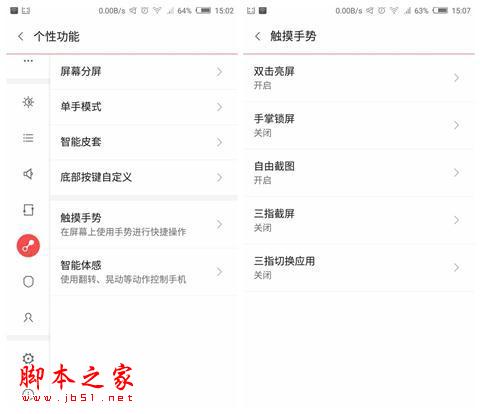
Task: Tap 15:02 clock in status bar
Action: point(224,11)
